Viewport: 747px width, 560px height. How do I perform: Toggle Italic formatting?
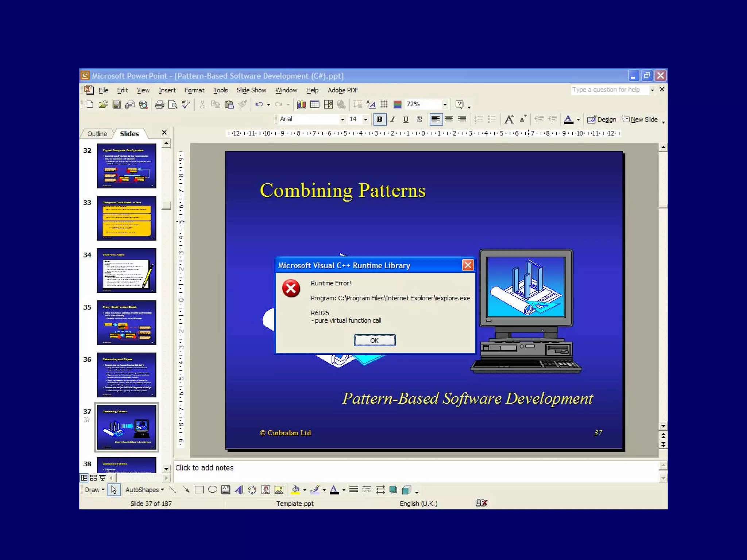pos(392,119)
